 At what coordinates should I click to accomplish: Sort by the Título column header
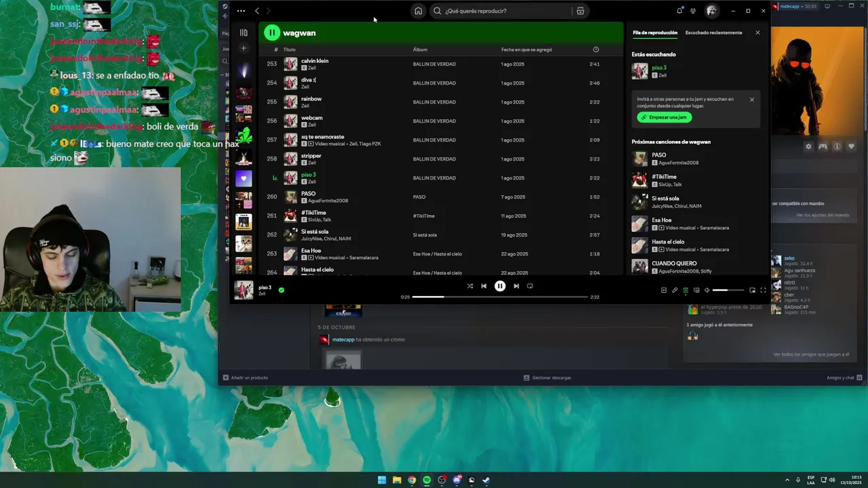pos(290,49)
